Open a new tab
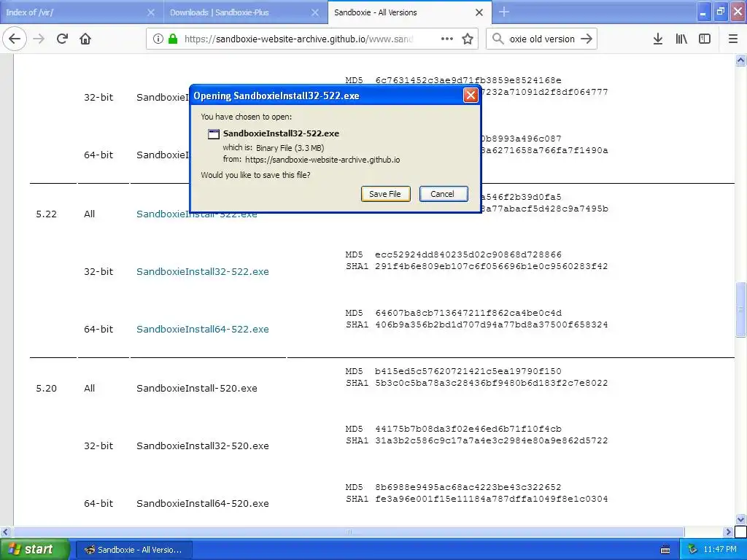This screenshot has width=747, height=560. click(x=504, y=12)
